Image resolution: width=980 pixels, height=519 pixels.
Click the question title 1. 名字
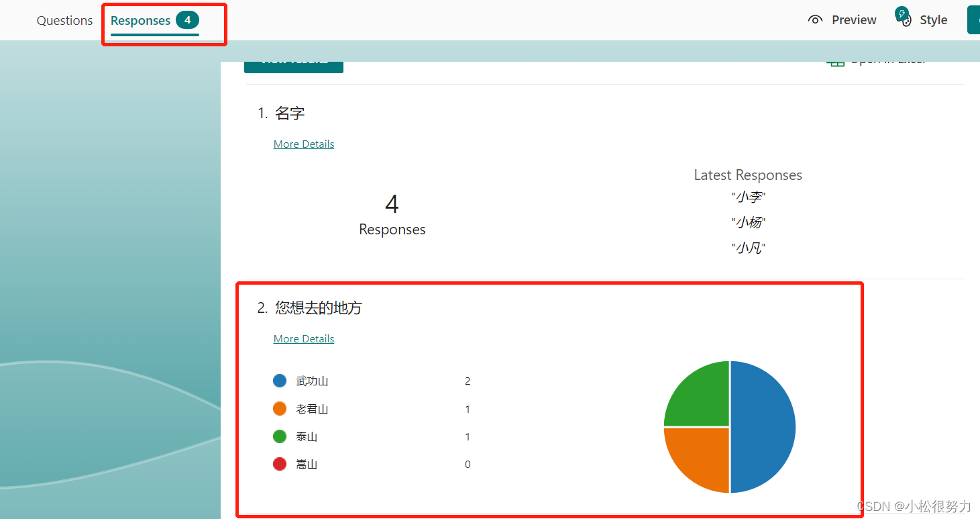pos(281,113)
